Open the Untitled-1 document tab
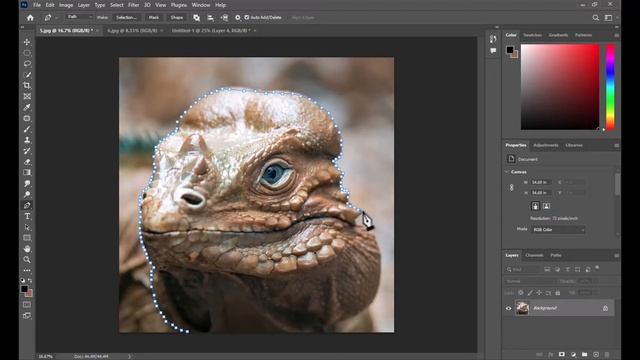 click(211, 30)
